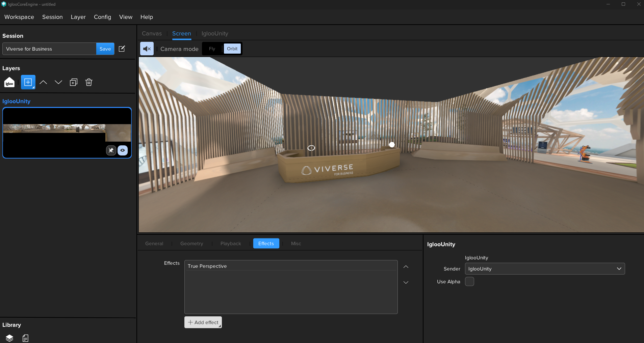The image size is (644, 343).
Task: Switch camera mode to Fly
Action: [212, 49]
